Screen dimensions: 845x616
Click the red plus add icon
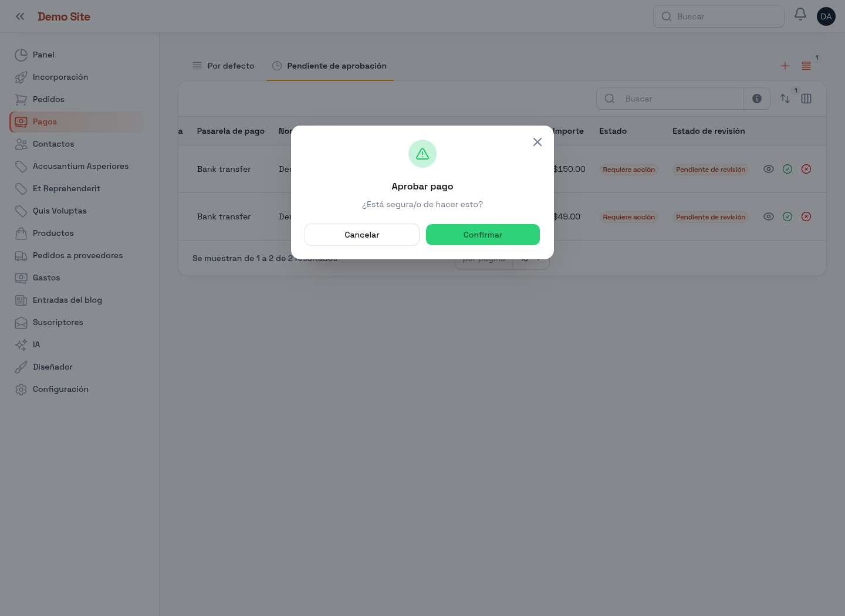point(785,66)
